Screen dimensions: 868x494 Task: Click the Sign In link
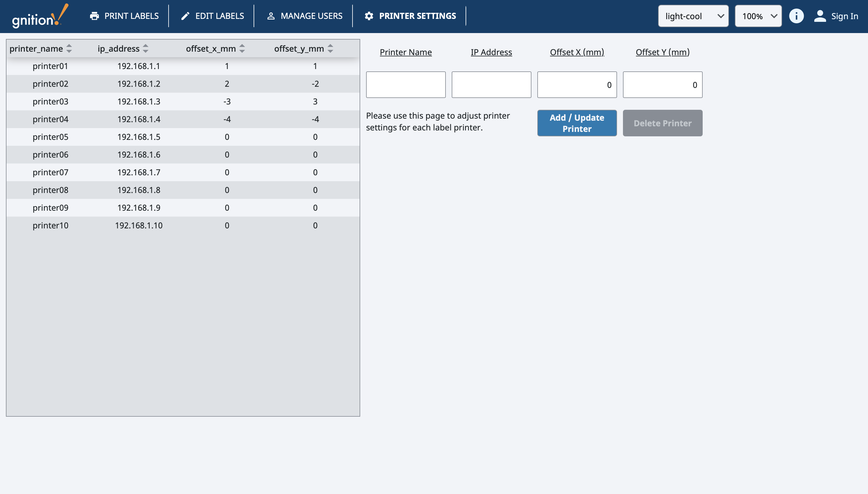[845, 16]
